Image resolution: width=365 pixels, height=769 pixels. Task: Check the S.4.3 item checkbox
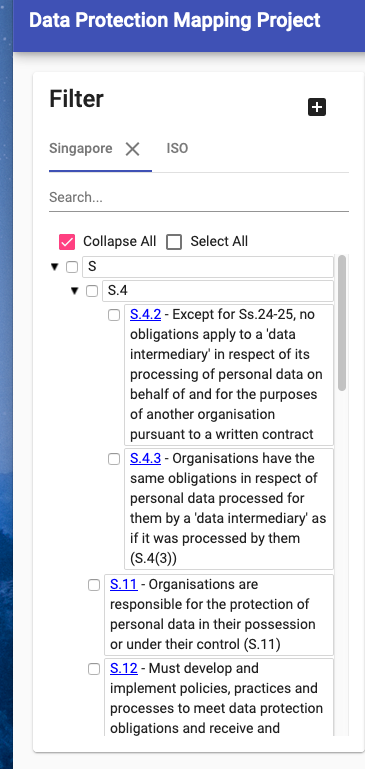point(114,459)
